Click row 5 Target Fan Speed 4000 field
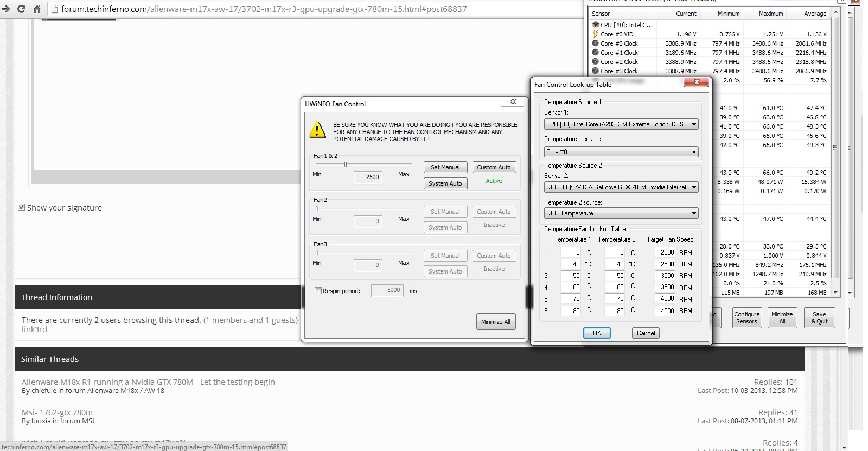 click(x=665, y=298)
